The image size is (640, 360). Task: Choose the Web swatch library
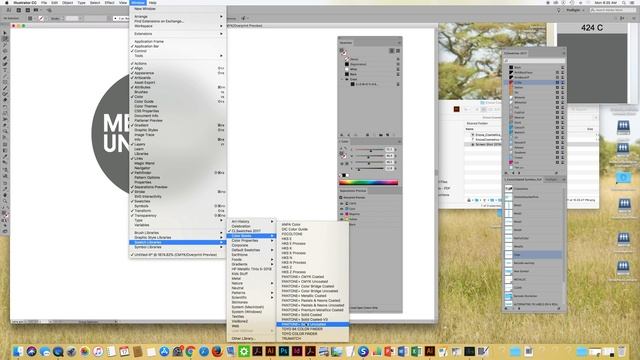[251, 326]
